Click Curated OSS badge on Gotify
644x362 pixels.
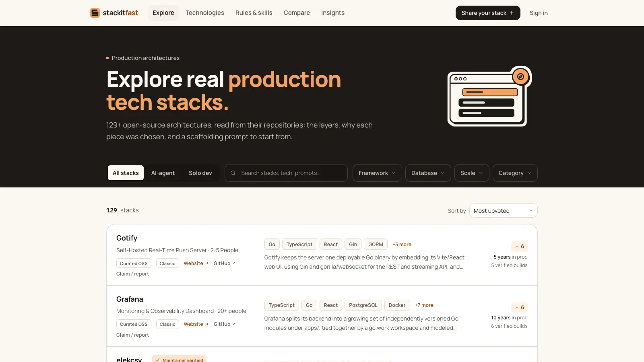point(134,263)
